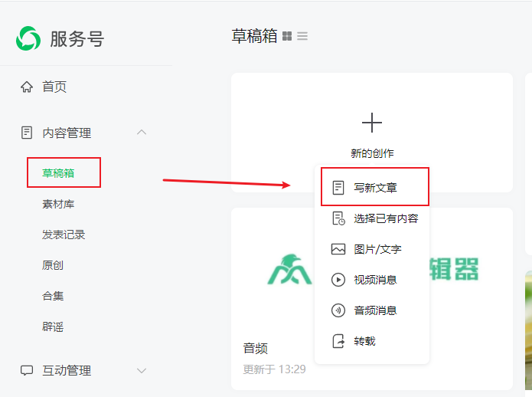Click the 服务号 account title
Image resolution: width=532 pixels, height=397 pixels.
pyautogui.click(x=77, y=39)
